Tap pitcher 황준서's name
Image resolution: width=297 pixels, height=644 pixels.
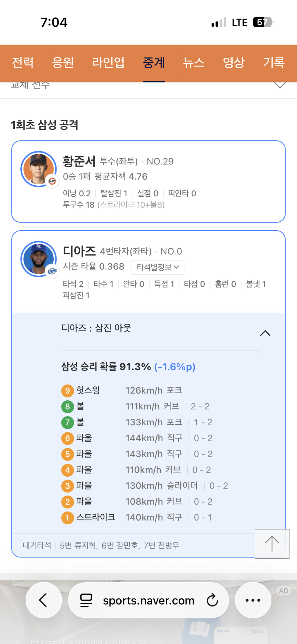tap(79, 161)
